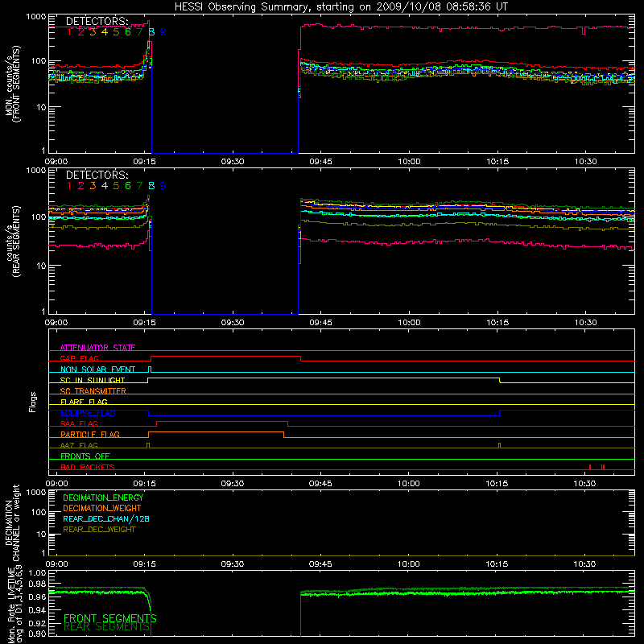644x644 pixels.
Task: Click 10:00 tick under decimation plot
Action: (409, 564)
